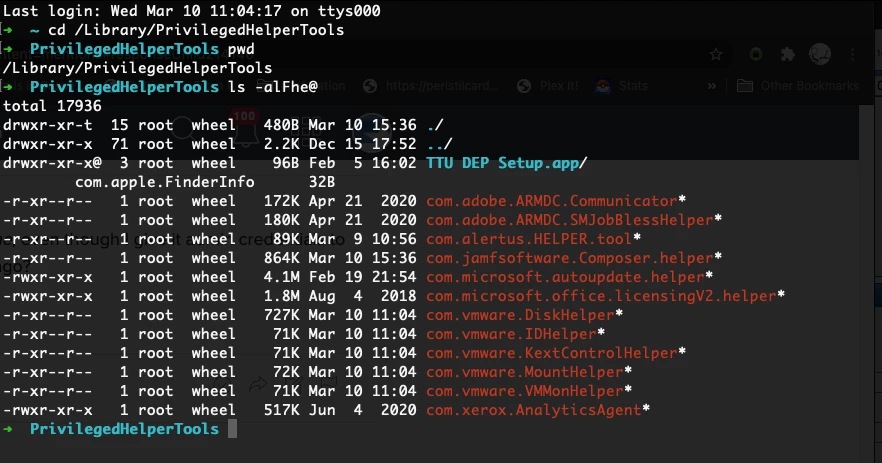Click the '4.1M' size of autoupdate helper

(282, 277)
